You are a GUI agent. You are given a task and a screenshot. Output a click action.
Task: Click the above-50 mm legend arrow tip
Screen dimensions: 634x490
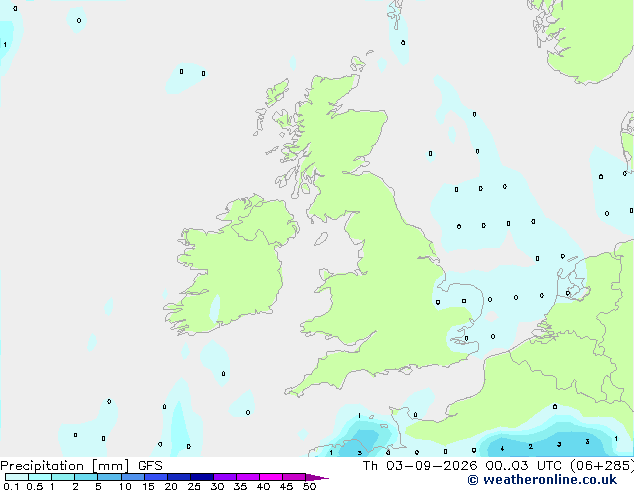(x=317, y=477)
